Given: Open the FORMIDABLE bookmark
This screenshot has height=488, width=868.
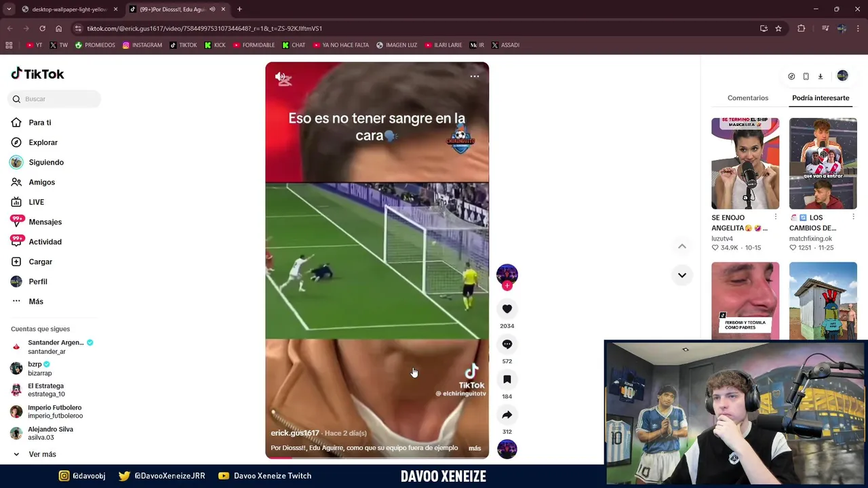Looking at the screenshot, I should point(254,45).
